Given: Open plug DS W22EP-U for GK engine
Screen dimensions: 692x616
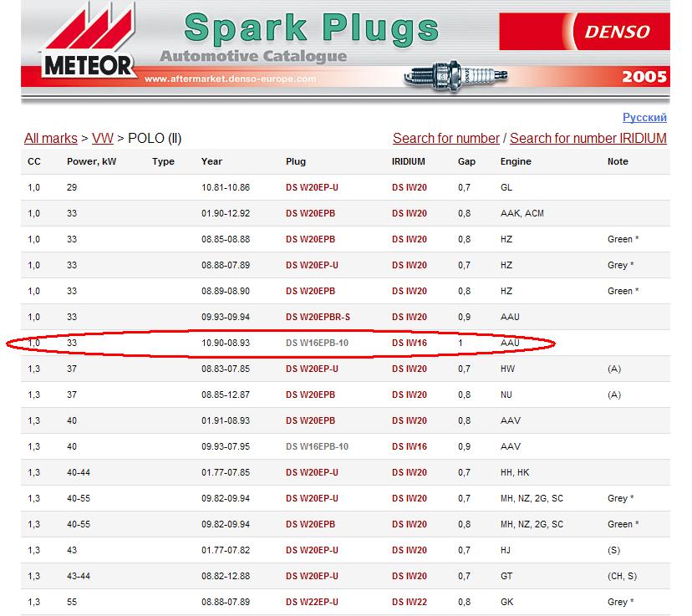Looking at the screenshot, I should point(312,603).
